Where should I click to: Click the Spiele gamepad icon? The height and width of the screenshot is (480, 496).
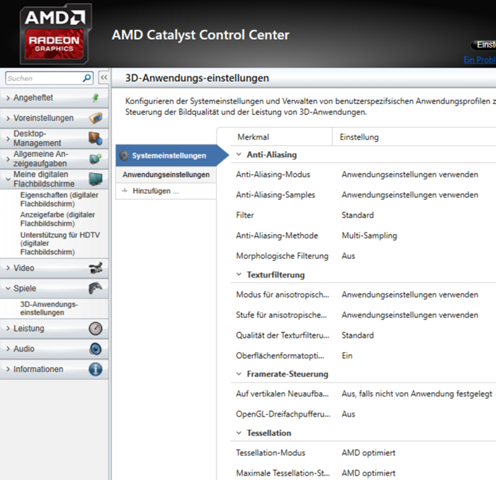point(95,288)
